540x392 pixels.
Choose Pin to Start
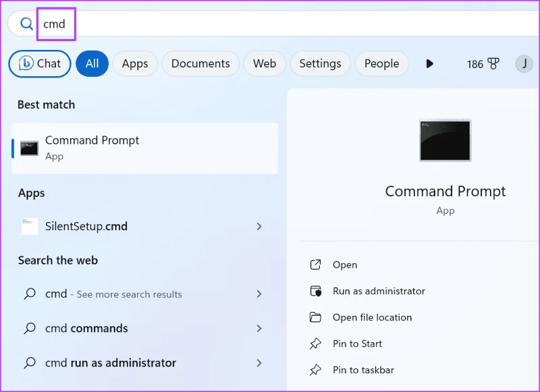[x=358, y=343]
